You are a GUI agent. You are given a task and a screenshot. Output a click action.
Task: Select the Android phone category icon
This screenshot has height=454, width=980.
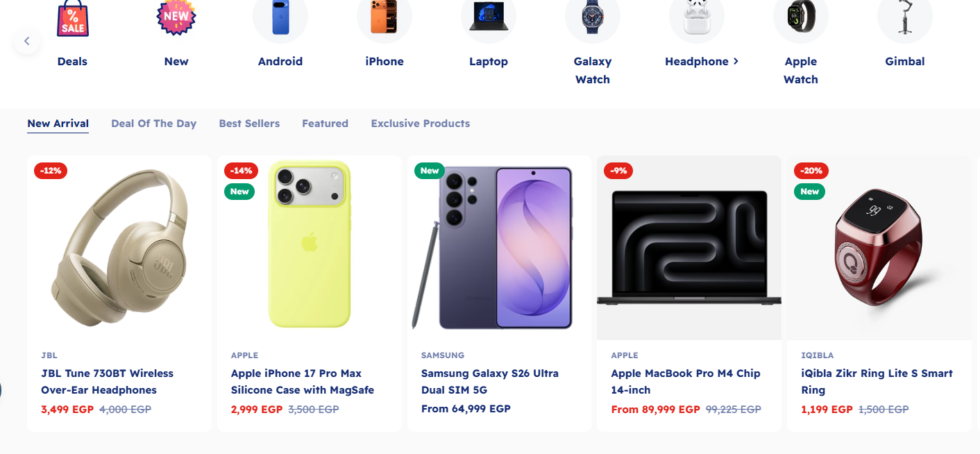(x=280, y=17)
